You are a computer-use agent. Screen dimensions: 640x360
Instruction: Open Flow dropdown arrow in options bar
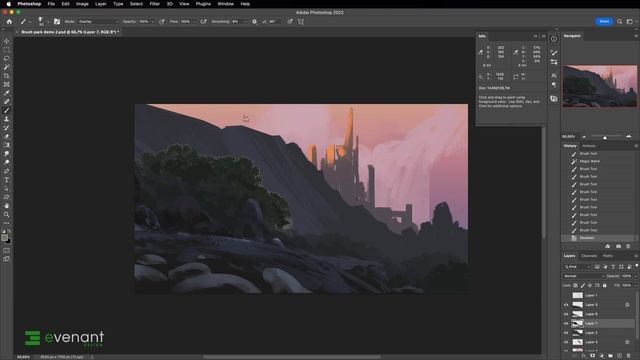[x=194, y=22]
